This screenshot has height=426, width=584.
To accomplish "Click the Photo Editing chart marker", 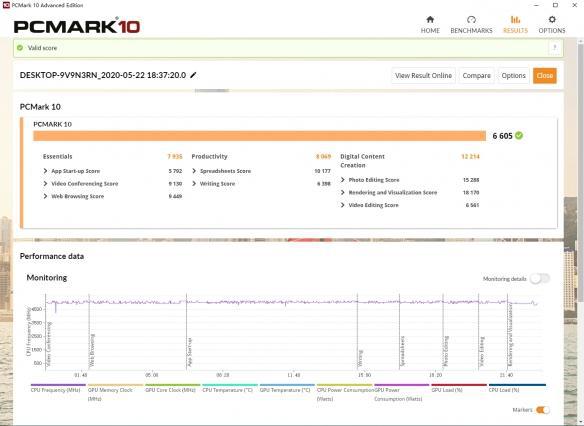I will click(446, 351).
